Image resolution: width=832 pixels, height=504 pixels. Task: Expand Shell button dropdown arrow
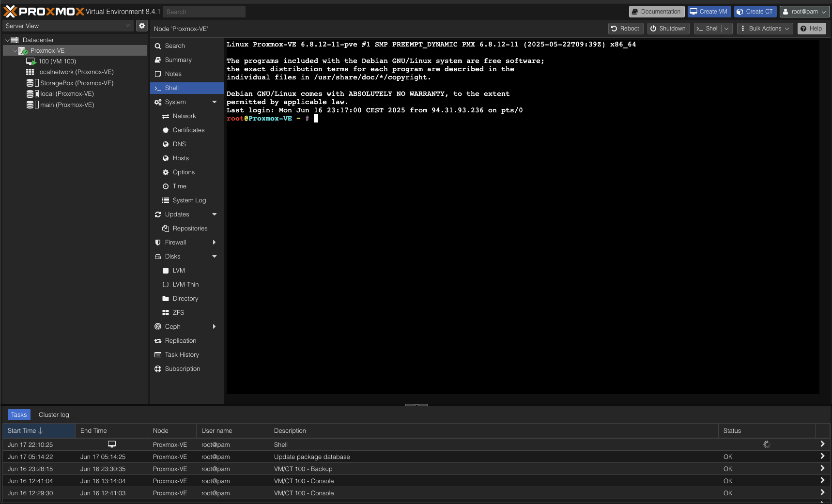point(726,29)
